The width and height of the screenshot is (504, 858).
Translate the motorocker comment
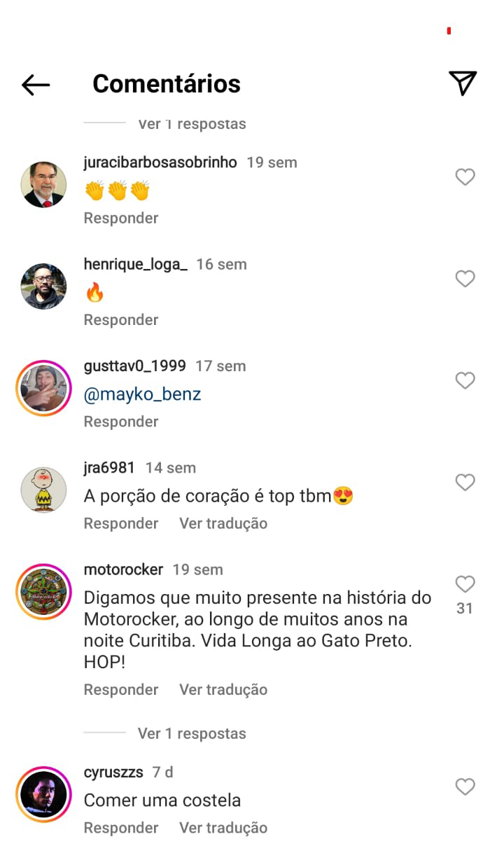pos(223,689)
